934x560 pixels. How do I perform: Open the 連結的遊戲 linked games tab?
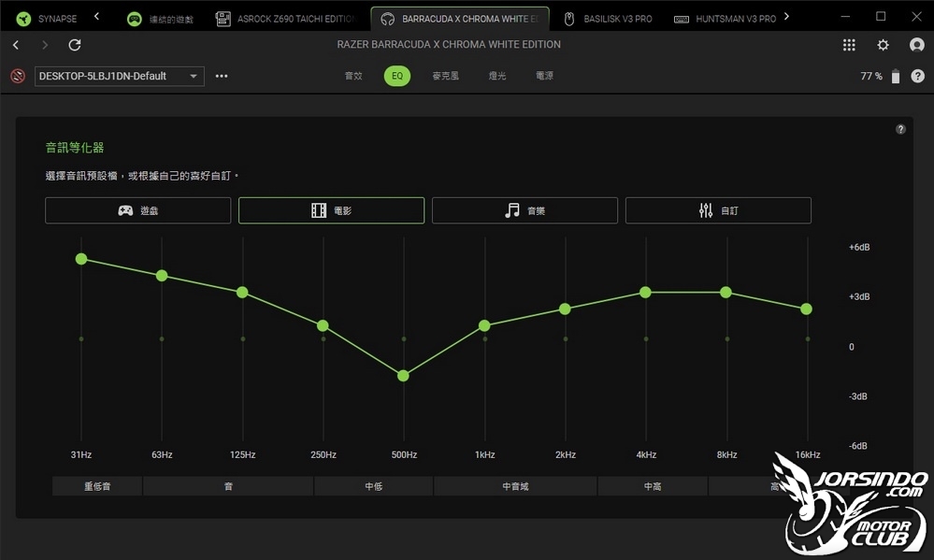(x=160, y=19)
